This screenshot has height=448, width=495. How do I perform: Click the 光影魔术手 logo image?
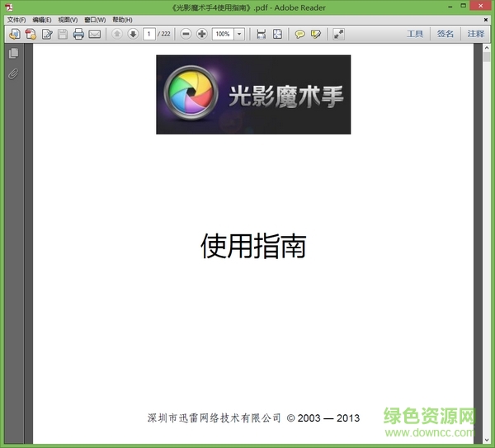click(253, 94)
